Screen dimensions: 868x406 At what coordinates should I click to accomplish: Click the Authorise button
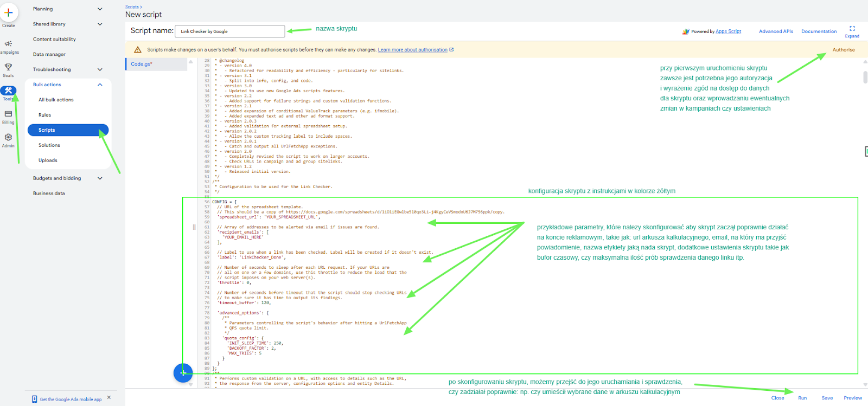[x=843, y=50]
